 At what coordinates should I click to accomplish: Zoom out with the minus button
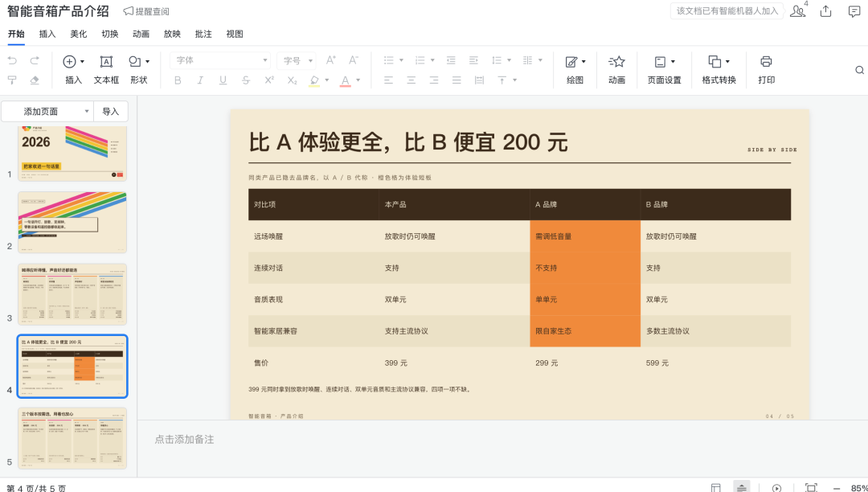tap(836, 488)
